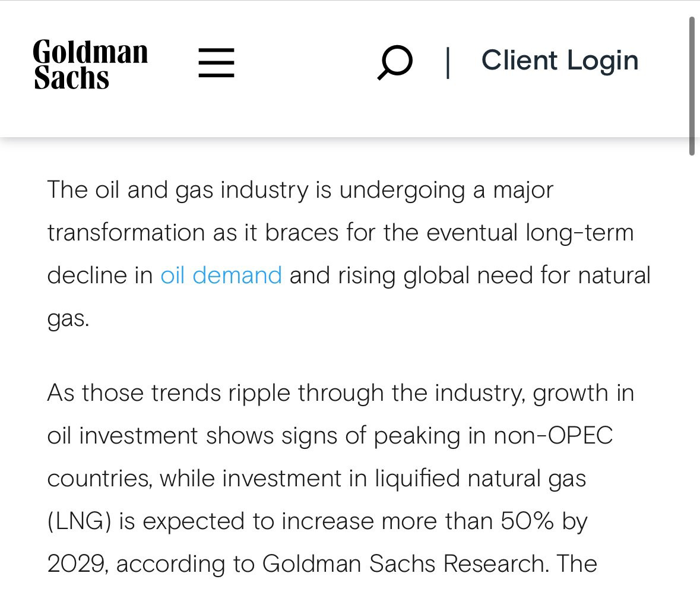Open the hamburger navigation menu
This screenshot has height=592, width=700.
(216, 62)
